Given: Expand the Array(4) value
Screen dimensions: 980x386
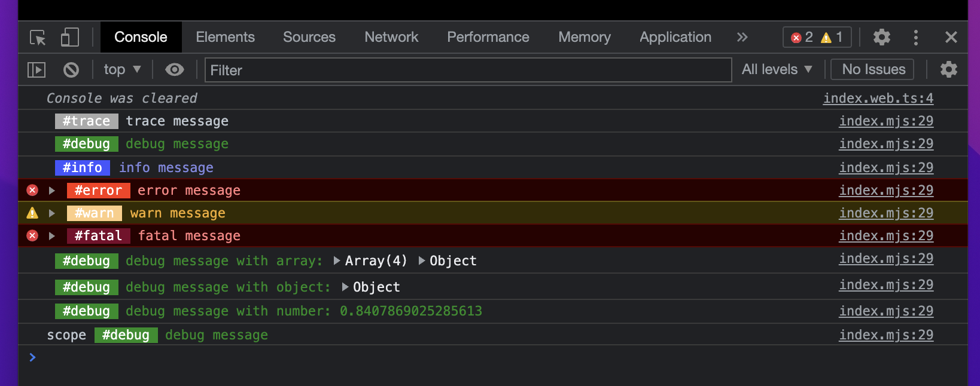Looking at the screenshot, I should tap(337, 261).
